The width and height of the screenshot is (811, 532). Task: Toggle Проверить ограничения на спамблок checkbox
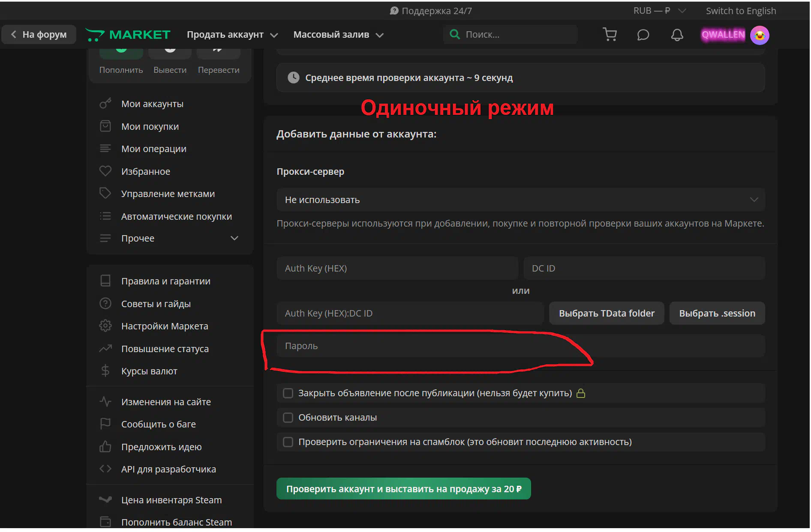[288, 442]
